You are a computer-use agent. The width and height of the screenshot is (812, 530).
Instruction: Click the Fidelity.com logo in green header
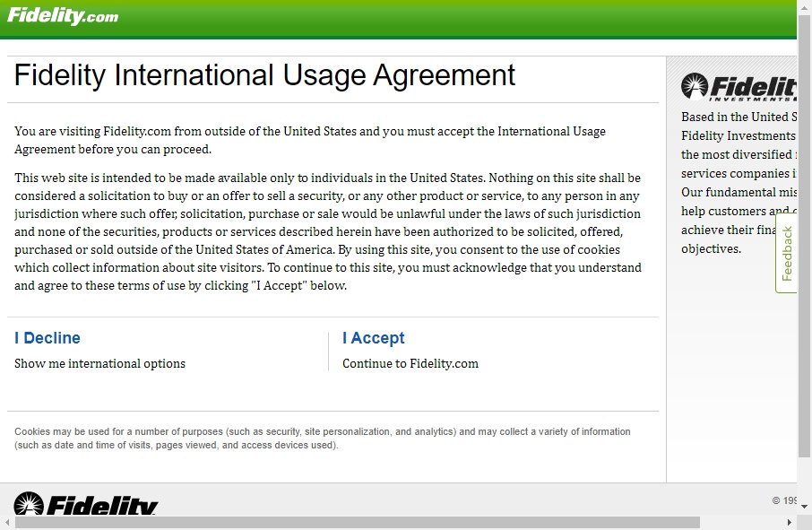(63, 15)
